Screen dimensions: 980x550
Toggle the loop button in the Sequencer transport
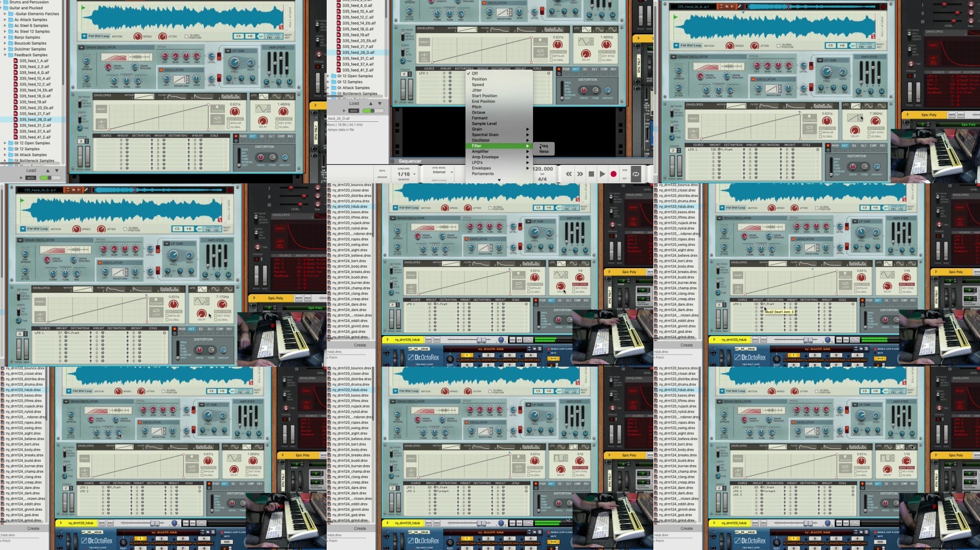636,174
